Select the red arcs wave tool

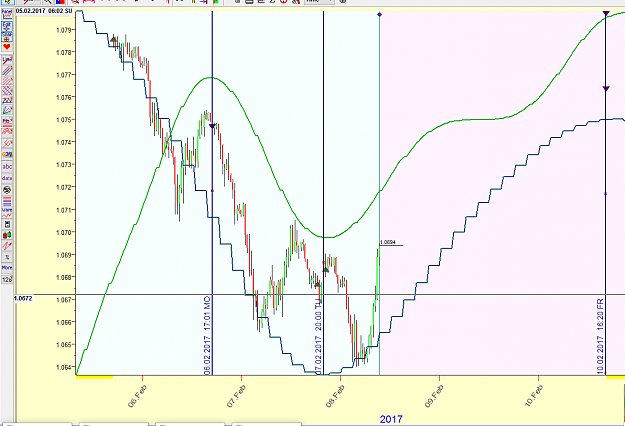pyautogui.click(x=7, y=131)
